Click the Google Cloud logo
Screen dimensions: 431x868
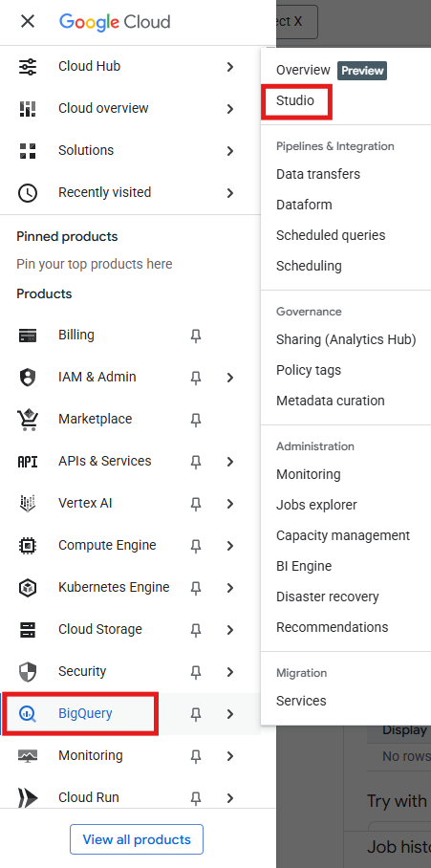coord(115,22)
